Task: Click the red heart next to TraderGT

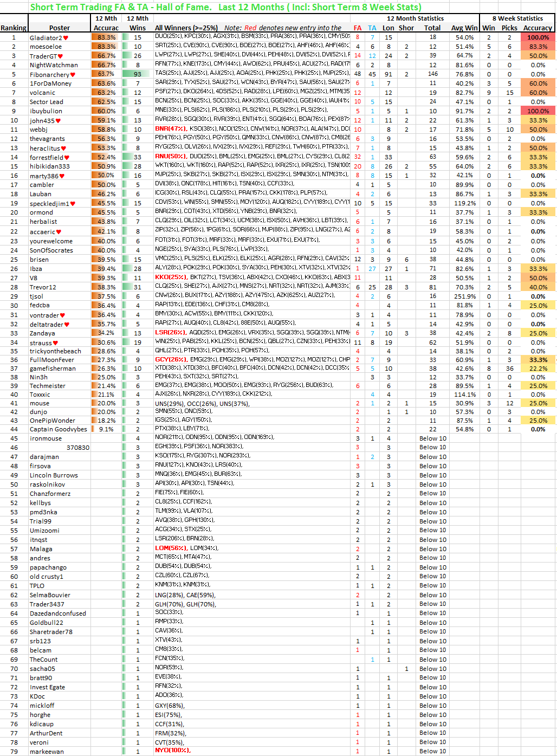Action: (60, 56)
